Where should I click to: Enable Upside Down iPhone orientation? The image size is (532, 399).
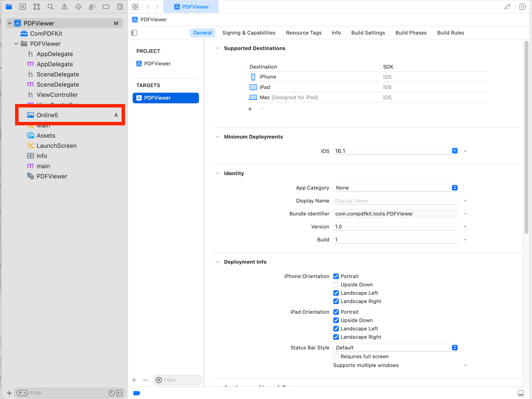pyautogui.click(x=336, y=285)
